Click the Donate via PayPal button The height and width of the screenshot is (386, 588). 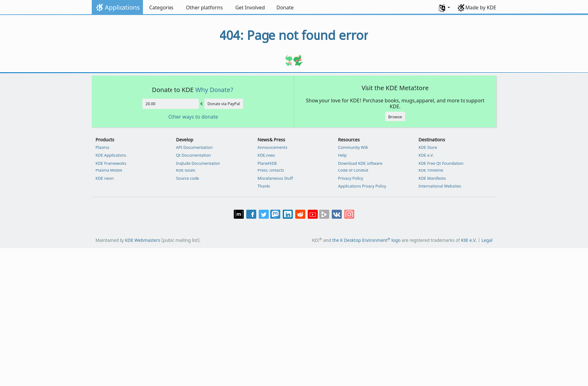pyautogui.click(x=223, y=104)
